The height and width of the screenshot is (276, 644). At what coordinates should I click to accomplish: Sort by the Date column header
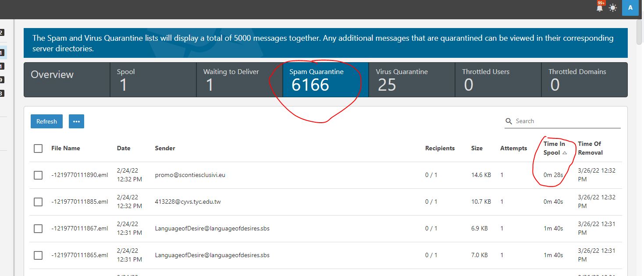[124, 149]
